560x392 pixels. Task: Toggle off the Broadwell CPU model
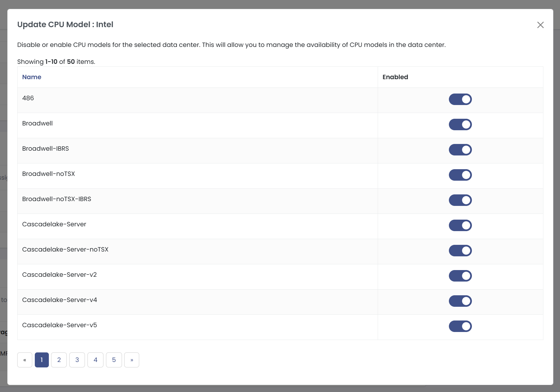[x=460, y=124]
